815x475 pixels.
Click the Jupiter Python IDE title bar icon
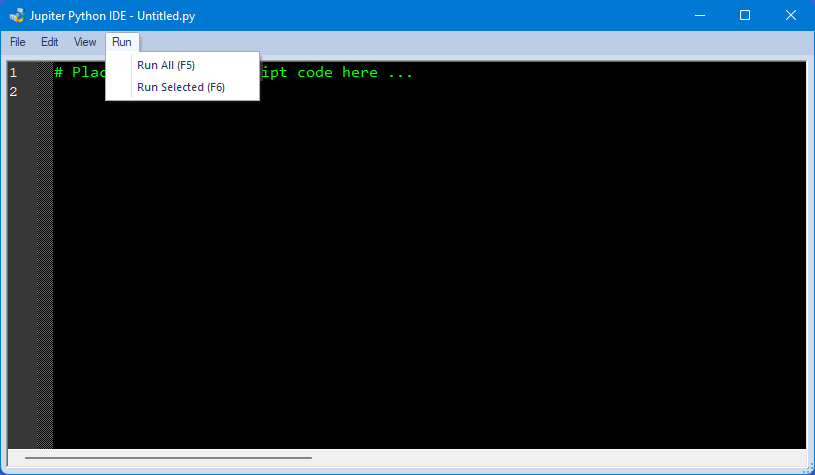coord(17,16)
